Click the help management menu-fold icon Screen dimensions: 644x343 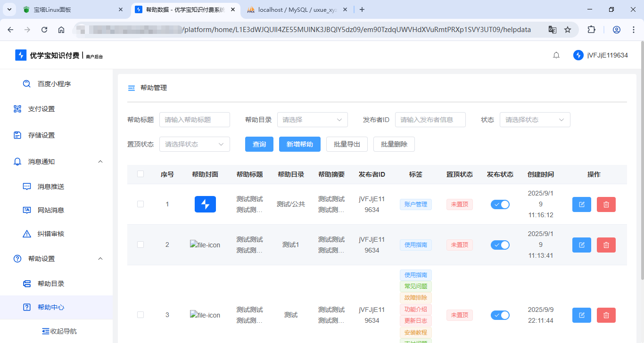pos(132,88)
